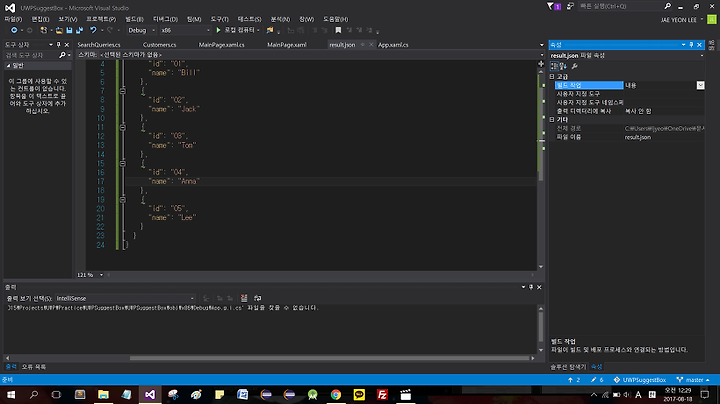Switch to the SearchQueries.cs tab
The image size is (720, 404).
99,45
